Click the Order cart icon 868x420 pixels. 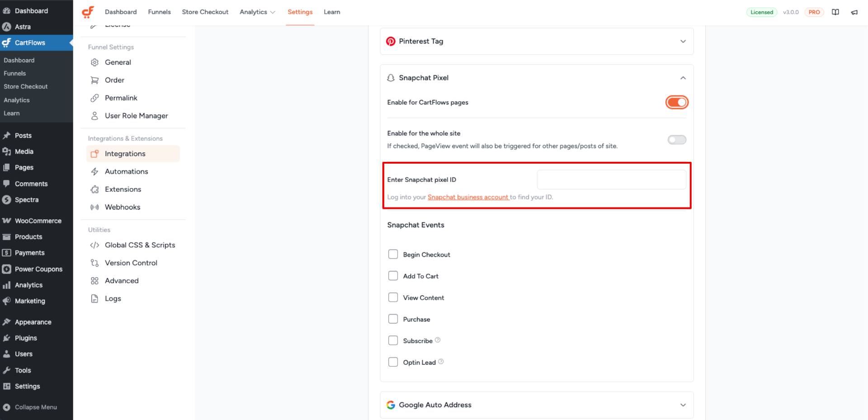coord(94,80)
